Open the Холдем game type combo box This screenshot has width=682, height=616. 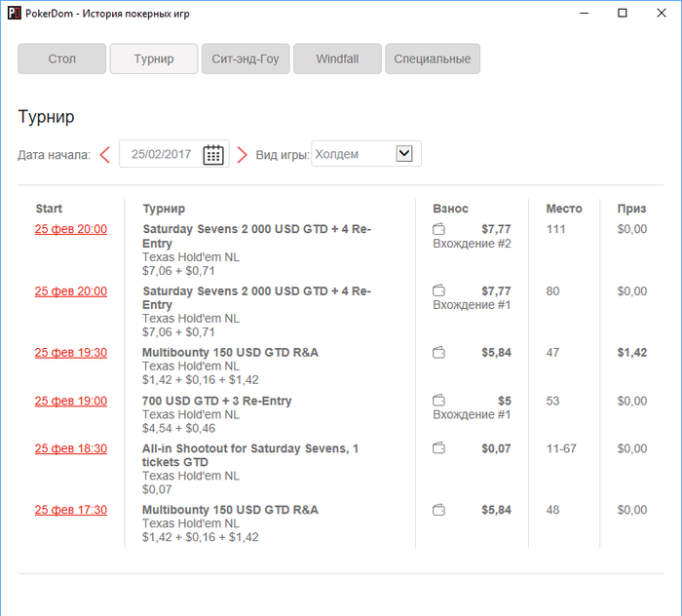pyautogui.click(x=365, y=154)
